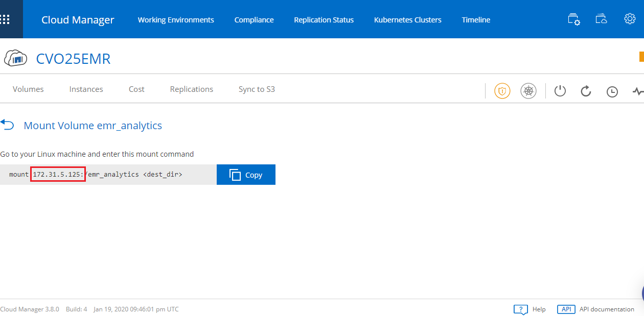Open the Instances tab
Image resolution: width=644 pixels, height=316 pixels.
(86, 89)
